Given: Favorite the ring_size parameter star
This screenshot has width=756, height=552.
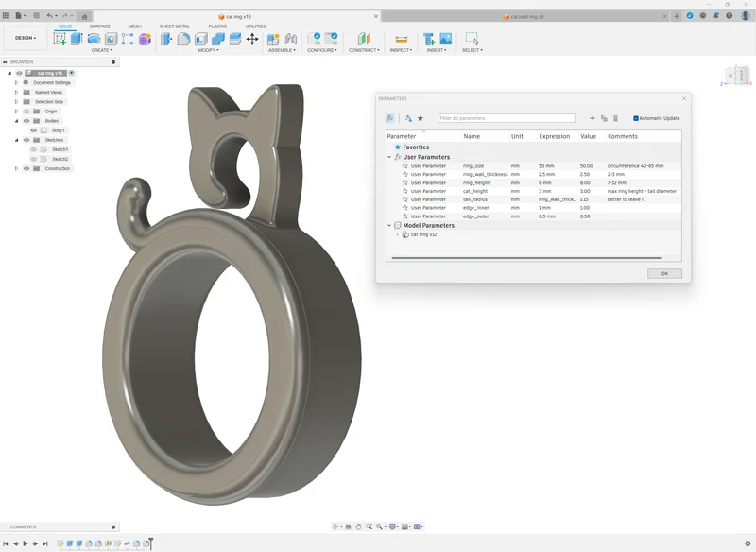Looking at the screenshot, I should tap(405, 165).
